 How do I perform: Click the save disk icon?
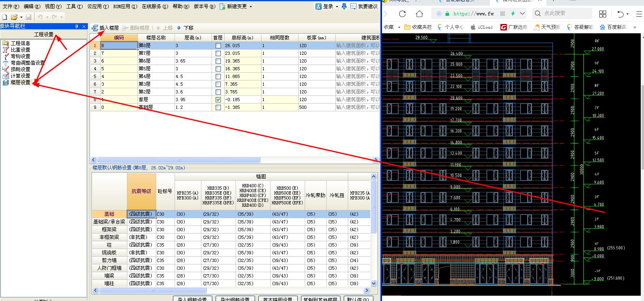tap(28, 17)
